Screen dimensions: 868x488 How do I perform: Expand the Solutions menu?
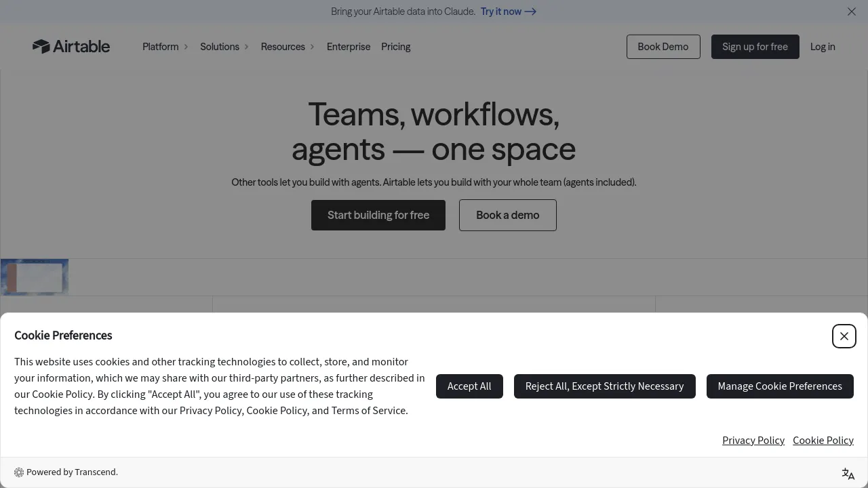coord(224,47)
